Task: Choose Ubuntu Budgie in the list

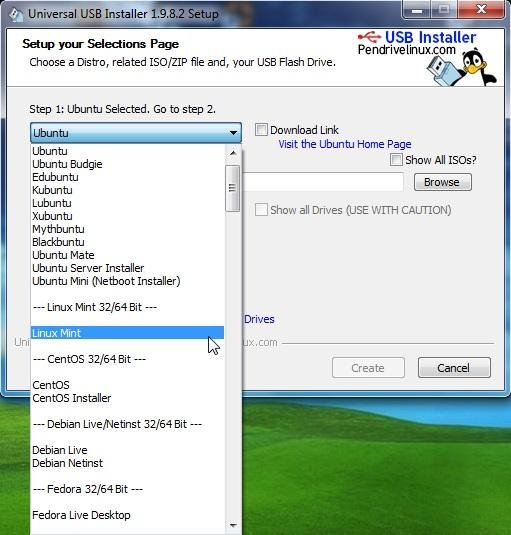Action: [x=127, y=164]
